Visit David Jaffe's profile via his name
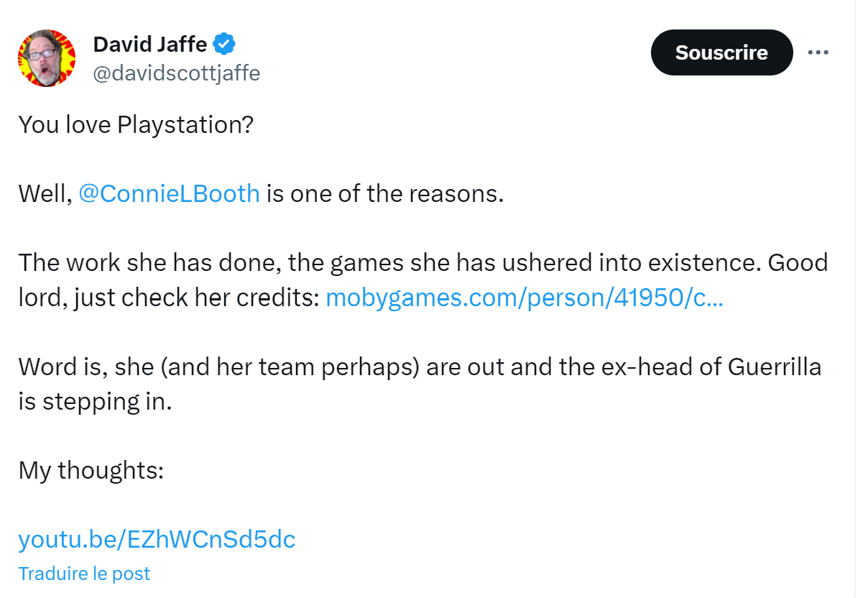This screenshot has height=598, width=868. tap(151, 43)
